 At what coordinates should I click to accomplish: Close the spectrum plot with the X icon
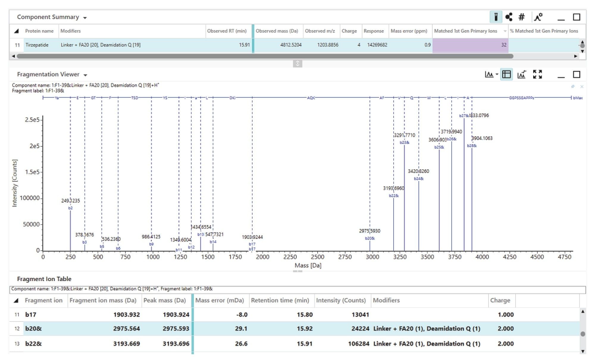point(582,87)
